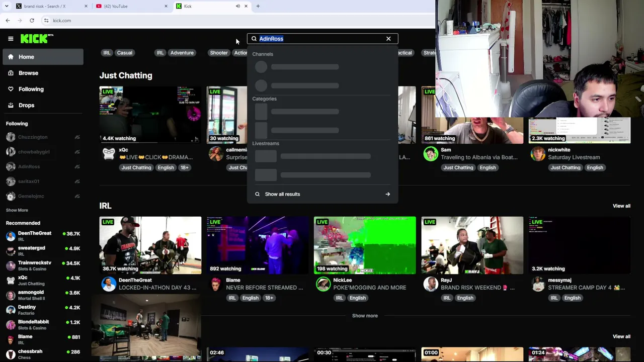View site information icon in address bar
Image resolution: width=644 pixels, height=362 pixels.
point(46,21)
